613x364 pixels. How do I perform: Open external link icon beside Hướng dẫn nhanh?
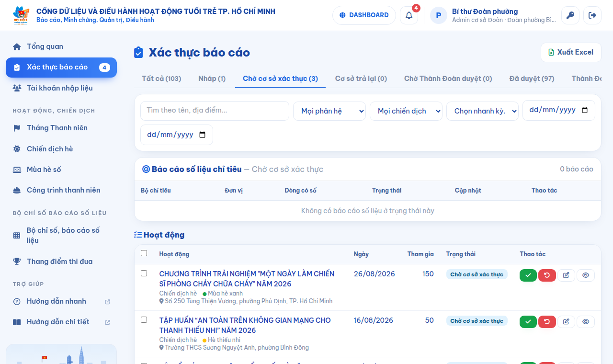click(x=107, y=302)
